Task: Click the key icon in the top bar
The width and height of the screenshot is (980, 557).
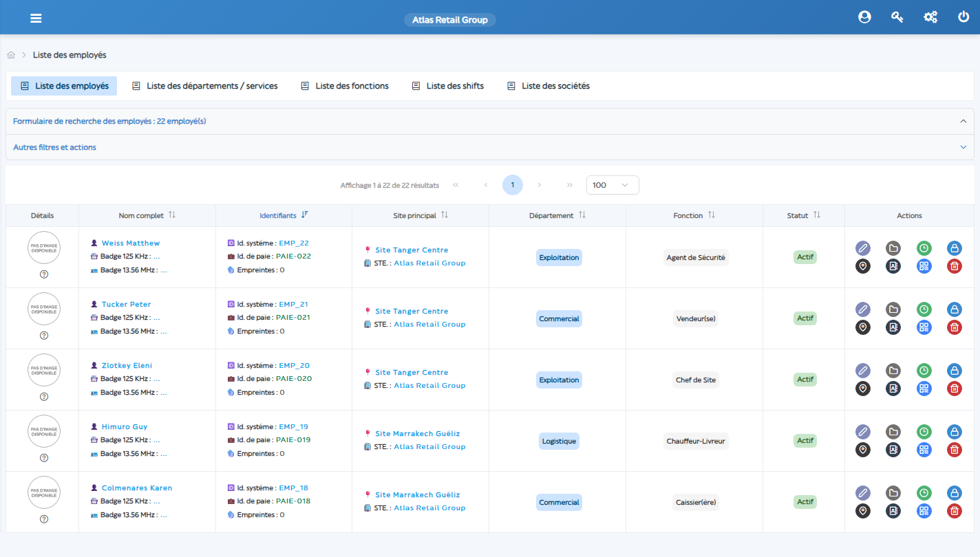Action: [x=897, y=18]
